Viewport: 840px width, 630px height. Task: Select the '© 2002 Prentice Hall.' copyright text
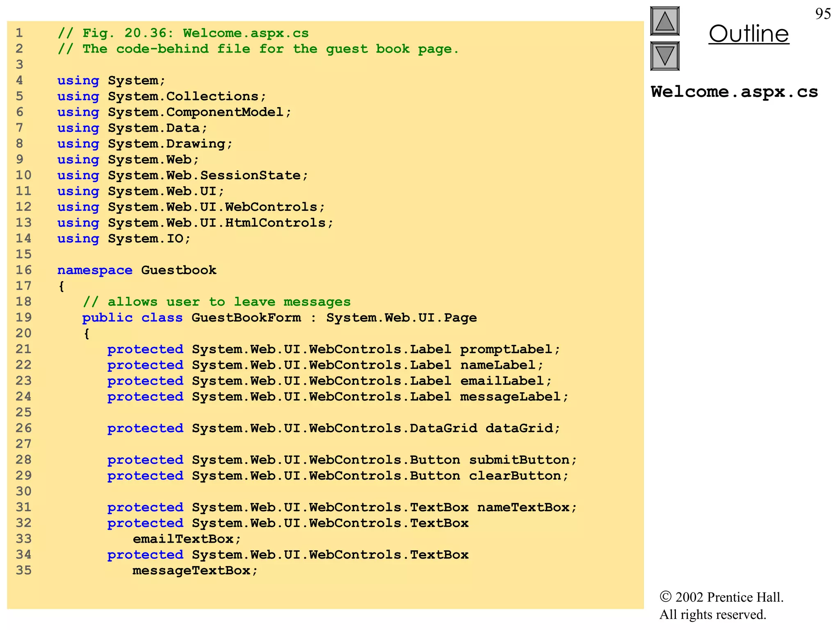[721, 597]
